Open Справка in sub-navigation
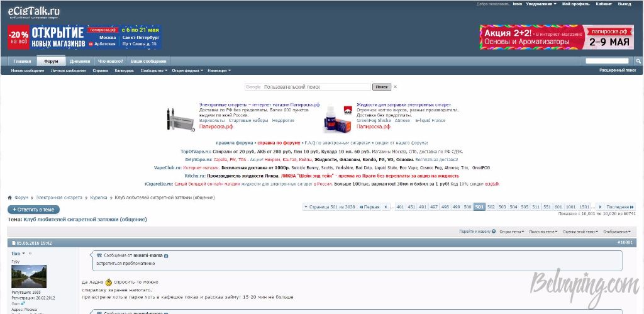Screen dimensions: 644x314 pos(100,70)
